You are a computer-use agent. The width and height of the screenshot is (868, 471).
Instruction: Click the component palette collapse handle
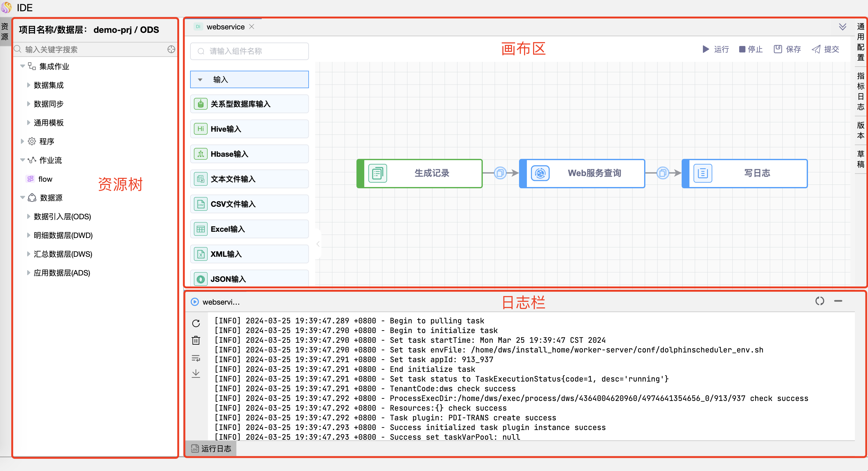pyautogui.click(x=318, y=244)
